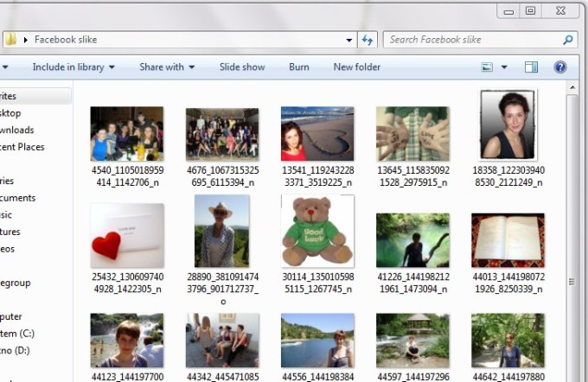Click the folder icon in the address bar
Image resolution: width=588 pixels, height=382 pixels.
click(x=10, y=40)
